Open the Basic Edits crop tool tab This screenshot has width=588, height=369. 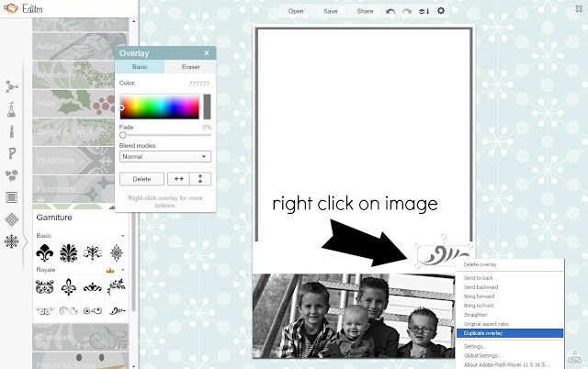click(x=12, y=87)
